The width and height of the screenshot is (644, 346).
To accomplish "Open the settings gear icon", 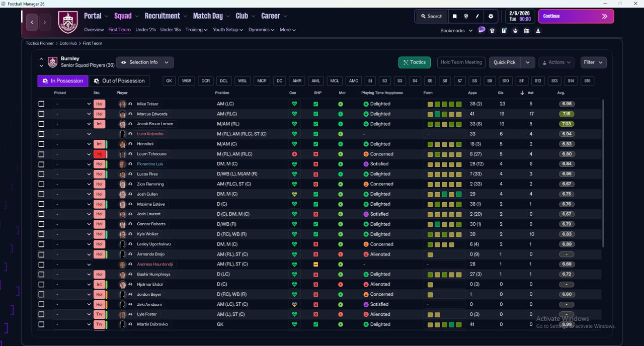I will click(x=491, y=16).
